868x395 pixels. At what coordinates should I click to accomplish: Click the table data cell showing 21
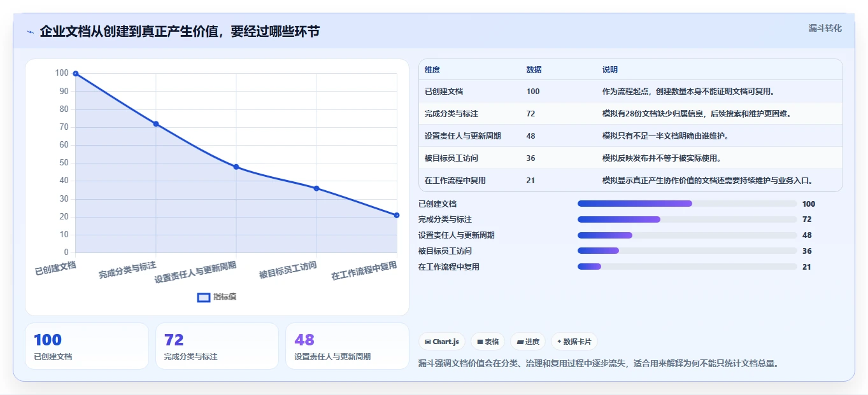pos(531,181)
